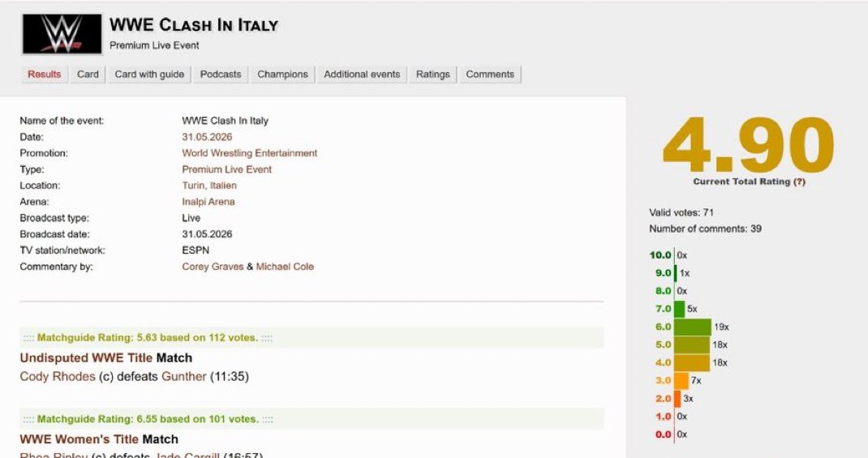The height and width of the screenshot is (458, 868).
Task: Open Cody Rhodes wrestler link
Action: (x=58, y=376)
